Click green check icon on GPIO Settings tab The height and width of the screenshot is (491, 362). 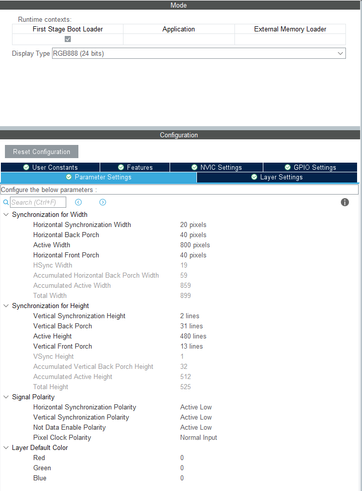click(288, 167)
